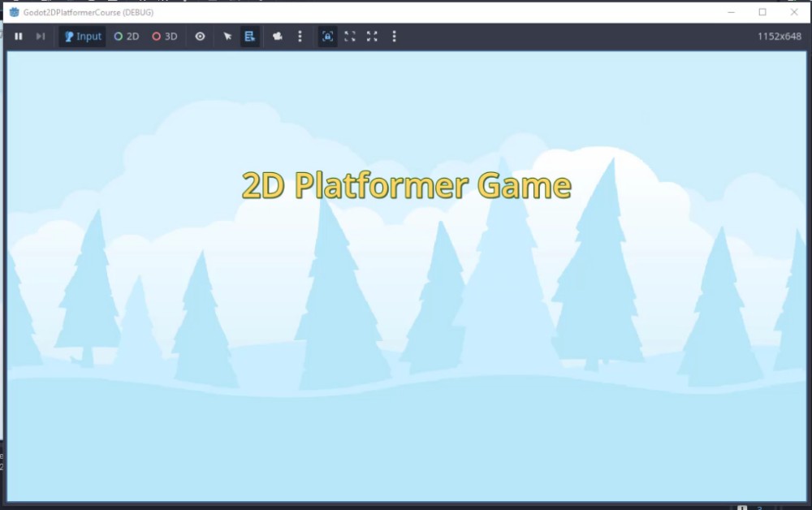Activate the list select mode icon
This screenshot has height=510, width=812.
click(249, 37)
